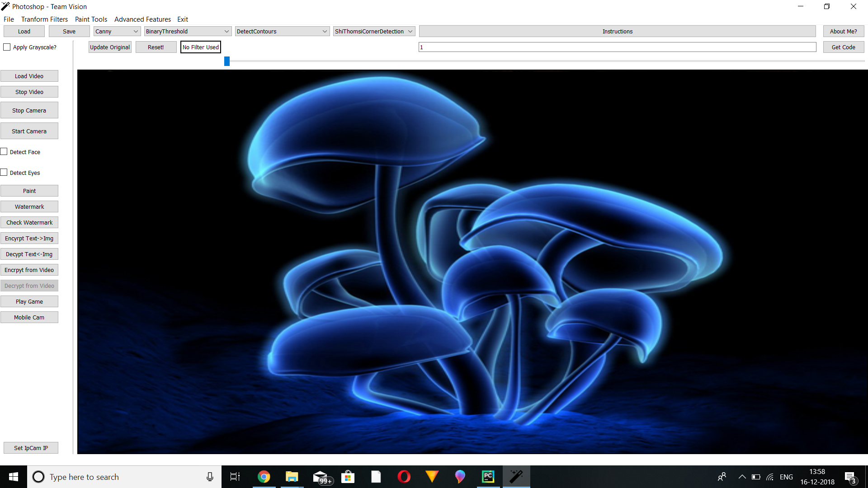Viewport: 868px width, 488px height.
Task: Check the Detect Eyes option
Action: coord(4,173)
